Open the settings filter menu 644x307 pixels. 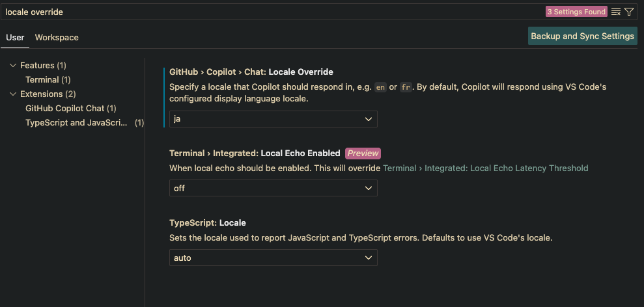(629, 12)
